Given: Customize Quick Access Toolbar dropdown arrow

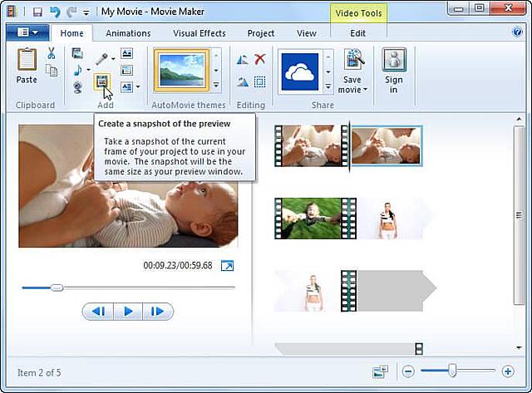Looking at the screenshot, I should pos(86,13).
